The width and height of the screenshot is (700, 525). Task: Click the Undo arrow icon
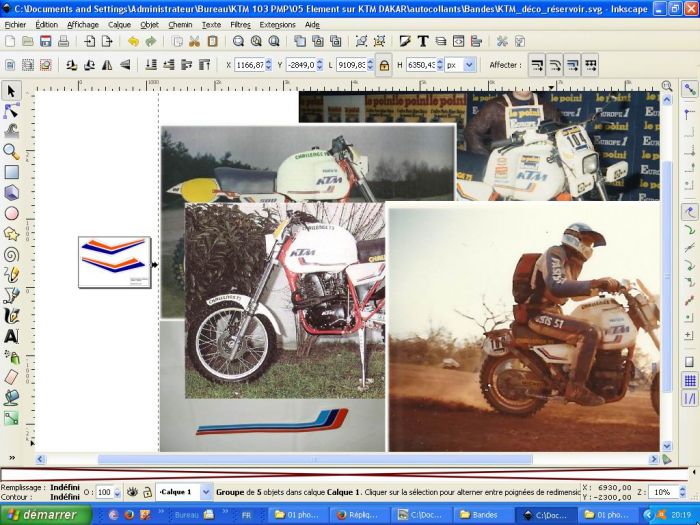[x=133, y=41]
